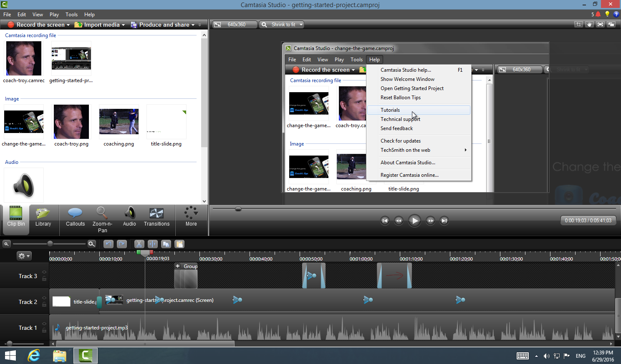
Task: Open the Zoom-n-Pan tool
Action: (102, 219)
